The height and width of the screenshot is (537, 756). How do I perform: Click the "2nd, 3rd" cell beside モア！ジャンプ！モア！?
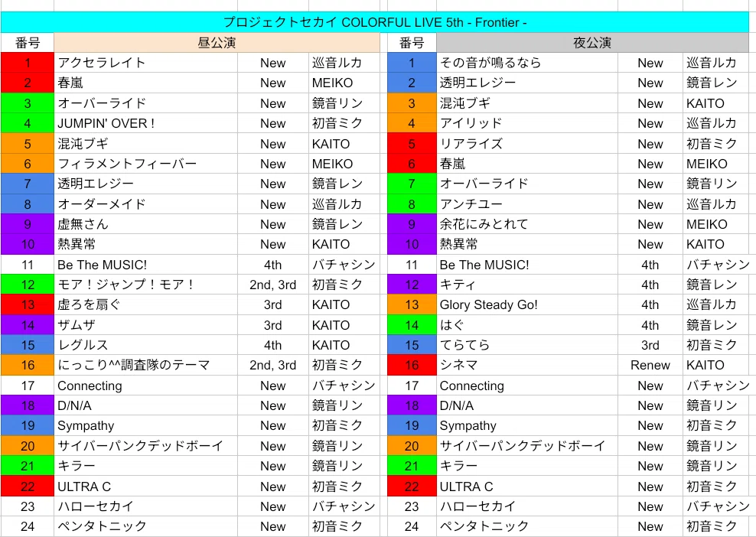[273, 285]
